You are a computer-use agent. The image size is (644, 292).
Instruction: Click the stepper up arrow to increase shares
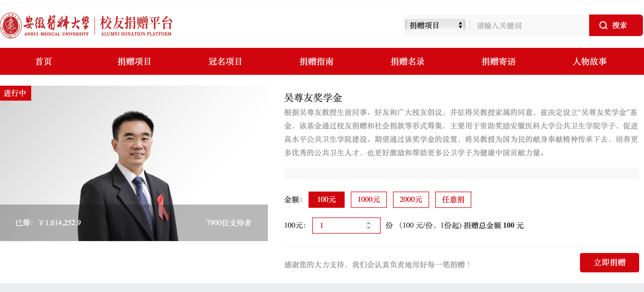click(368, 223)
